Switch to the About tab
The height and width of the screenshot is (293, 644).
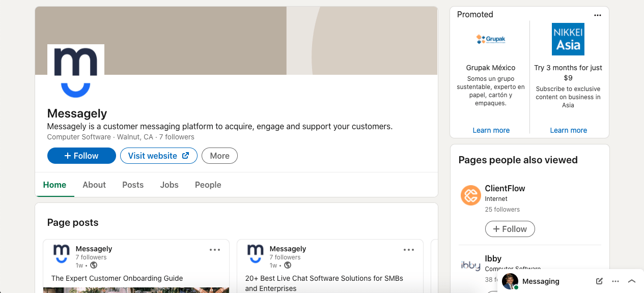point(94,185)
